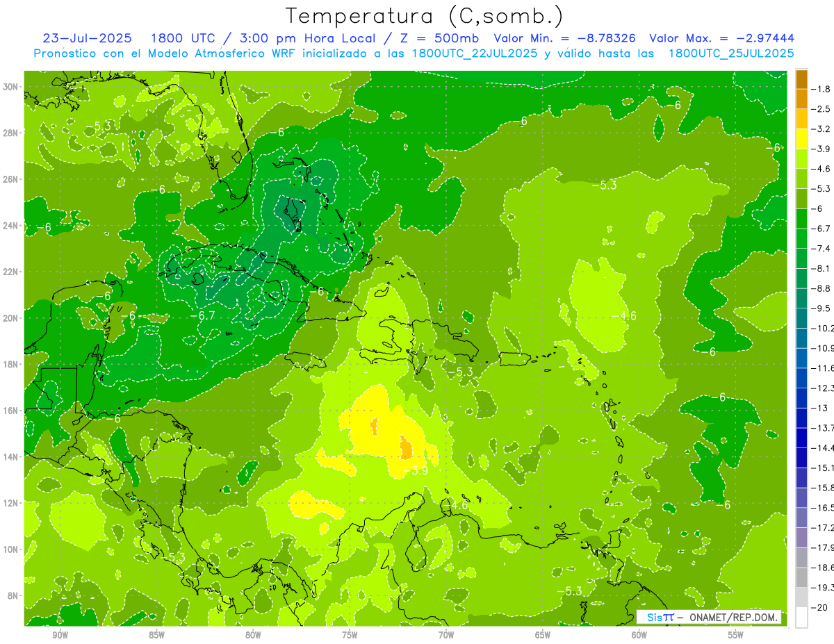This screenshot has width=834, height=644.
Task: Click the '14N' latitude axis label
Action: tap(10, 457)
